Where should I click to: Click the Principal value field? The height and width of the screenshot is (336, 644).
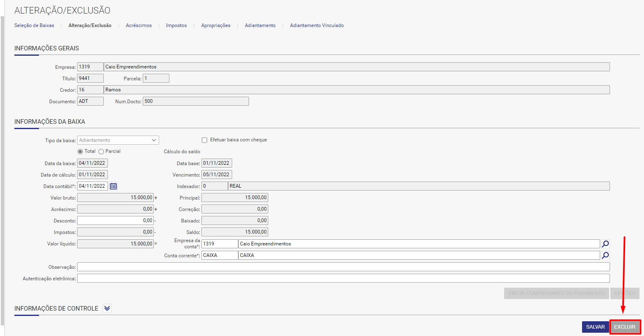coord(235,198)
